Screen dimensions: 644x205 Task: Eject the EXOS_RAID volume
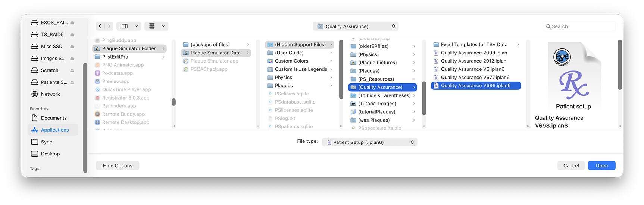(72, 23)
